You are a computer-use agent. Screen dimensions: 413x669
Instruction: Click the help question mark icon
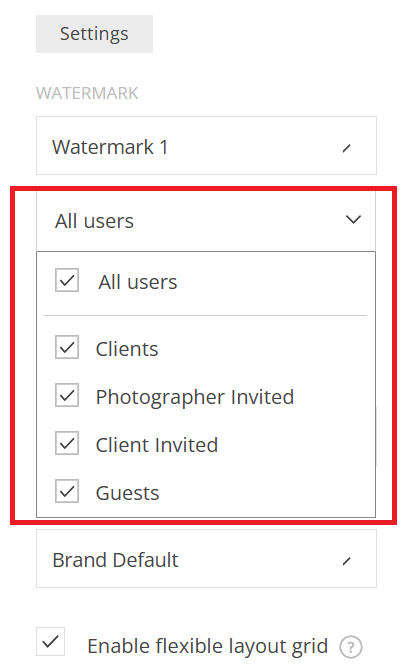[x=351, y=647]
